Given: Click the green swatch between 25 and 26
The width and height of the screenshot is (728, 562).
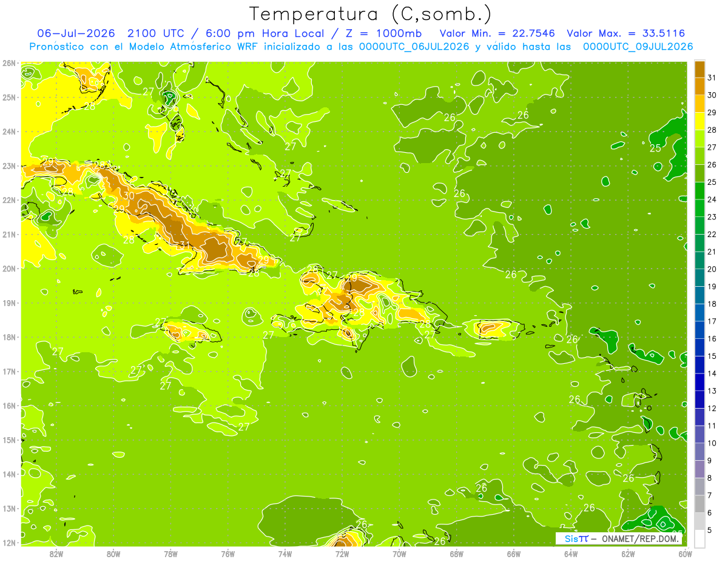Looking at the screenshot, I should coord(699,173).
